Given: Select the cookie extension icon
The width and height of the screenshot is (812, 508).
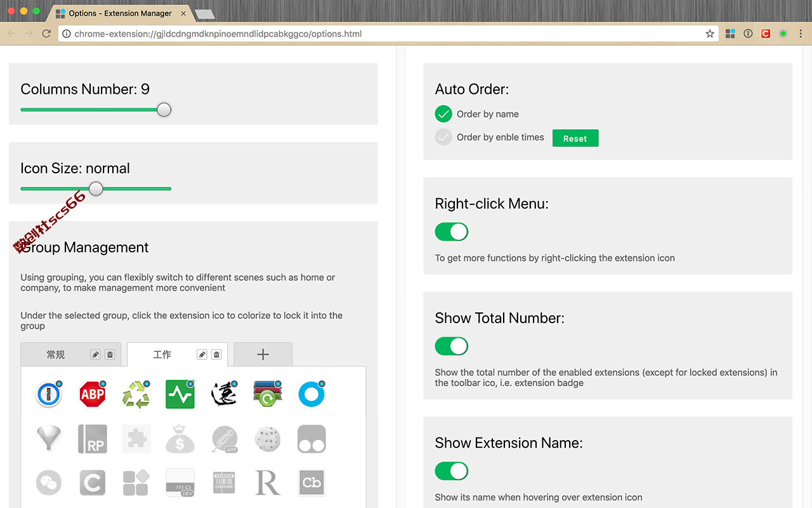Looking at the screenshot, I should [268, 439].
